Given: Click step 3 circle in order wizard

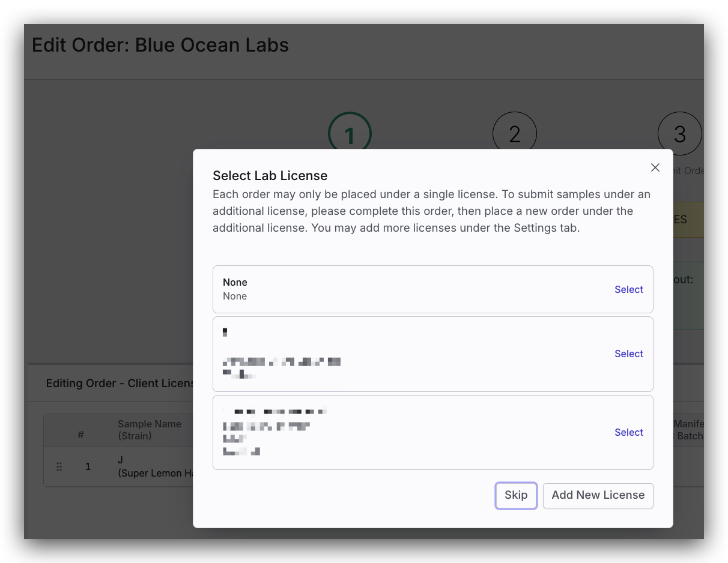Looking at the screenshot, I should click(x=680, y=134).
